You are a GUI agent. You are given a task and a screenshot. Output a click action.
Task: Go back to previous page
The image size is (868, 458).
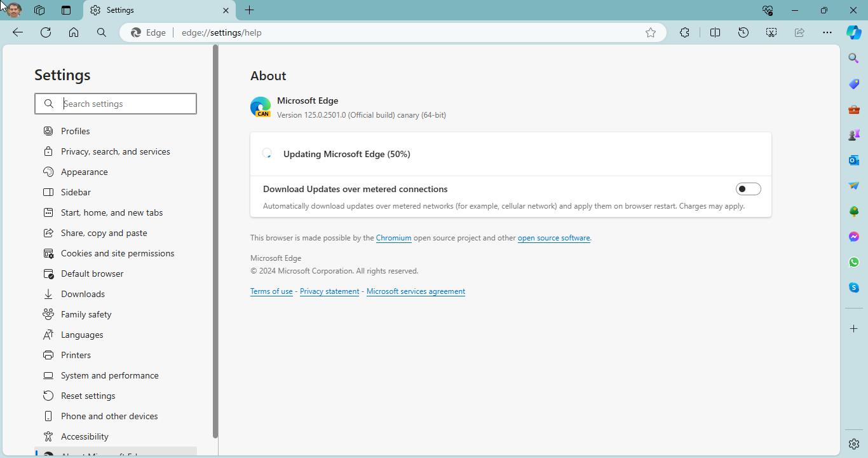click(x=18, y=32)
